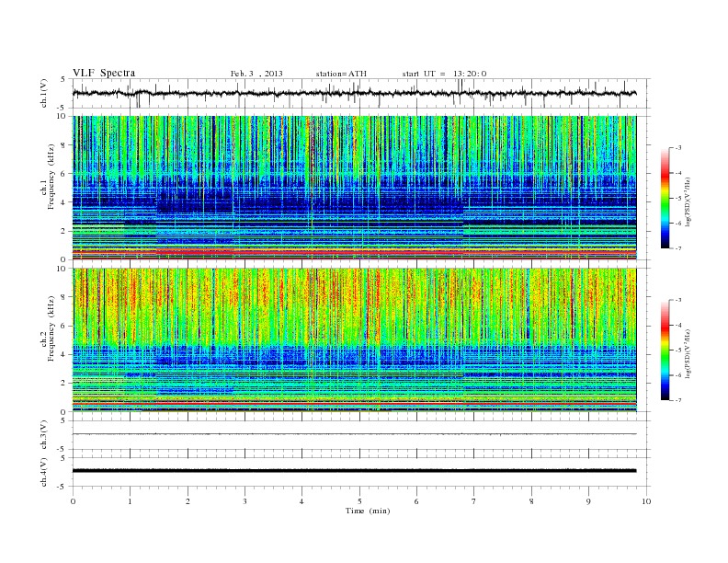Click the "ch.1 Frequency (kHz)" axis label
728x563 pixels.
tap(48, 176)
